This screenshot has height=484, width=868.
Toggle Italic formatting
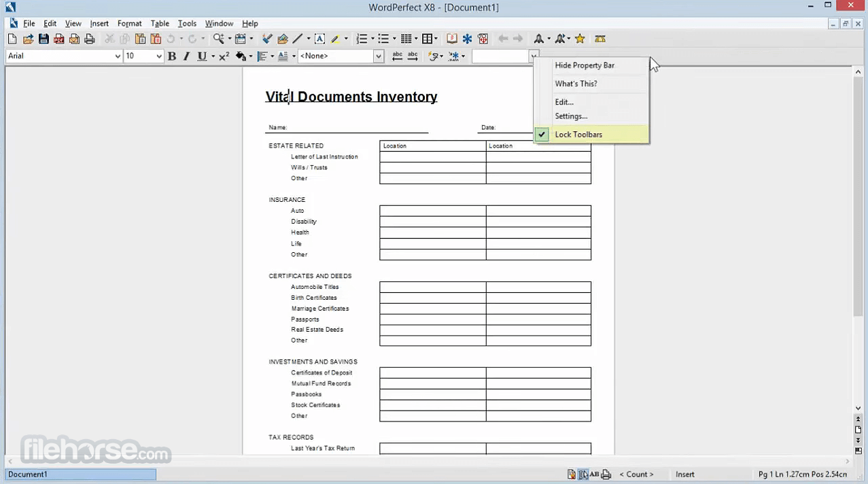186,56
